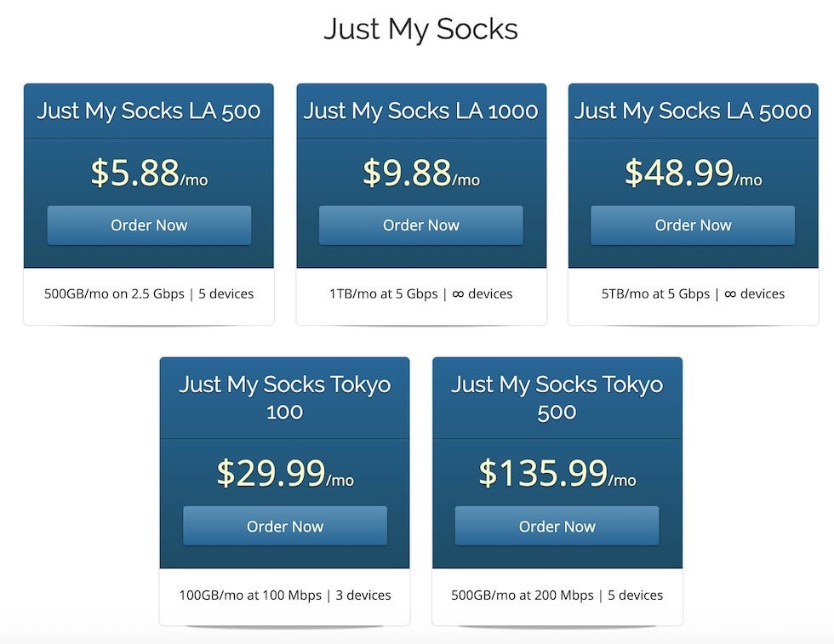Order the Just My Socks LA 500 plan

tap(149, 225)
